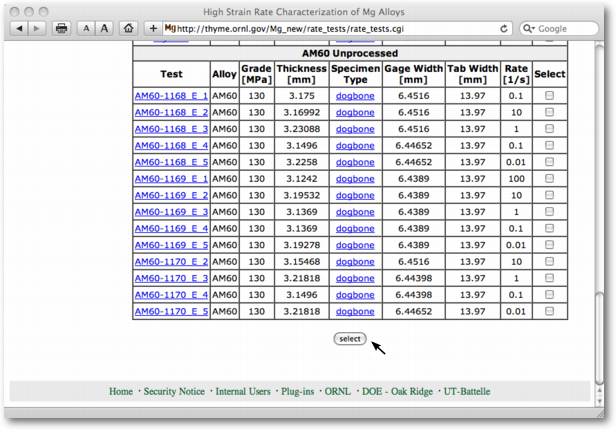Open the Security Notice footer link
616x430 pixels.
[x=174, y=391]
